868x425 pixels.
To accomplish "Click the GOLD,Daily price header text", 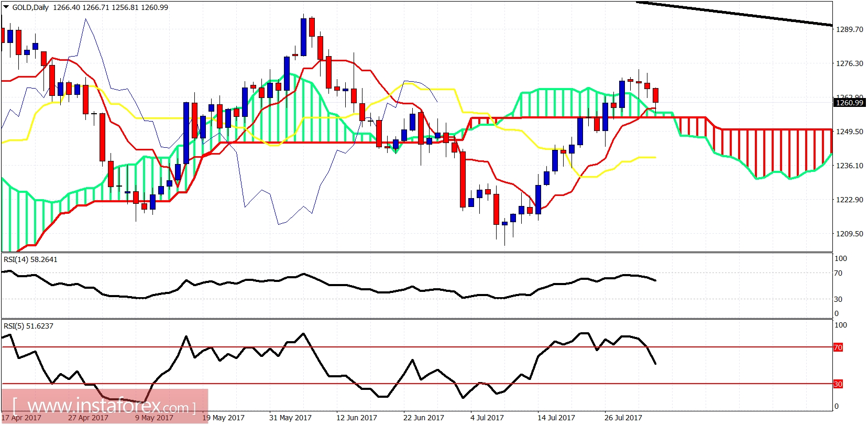I will point(90,7).
